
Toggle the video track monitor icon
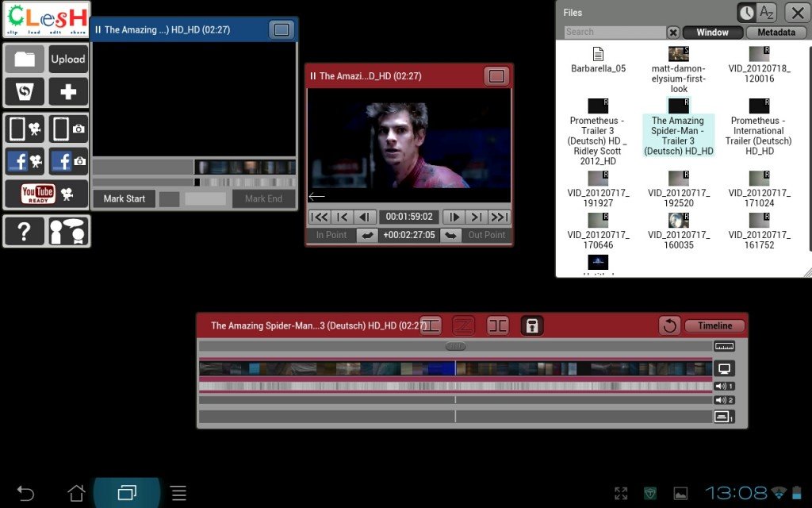pyautogui.click(x=723, y=368)
